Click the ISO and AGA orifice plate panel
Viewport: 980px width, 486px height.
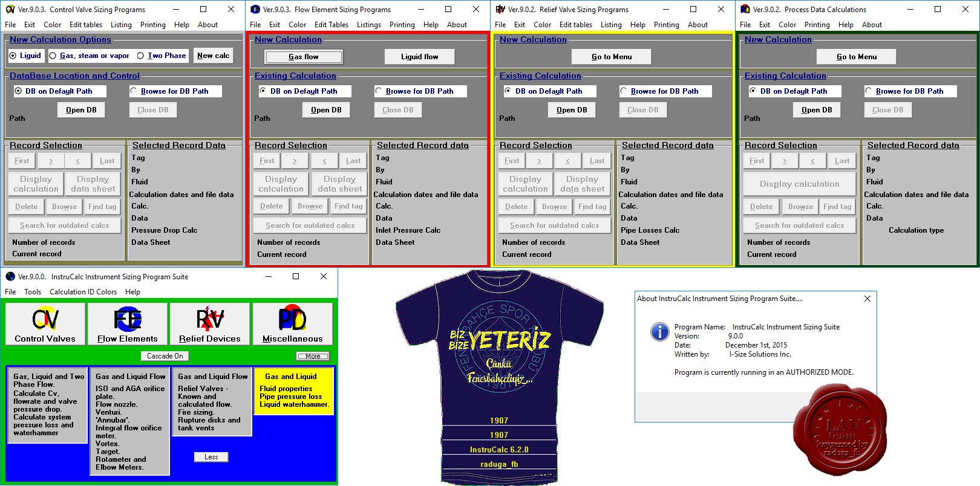[x=129, y=421]
